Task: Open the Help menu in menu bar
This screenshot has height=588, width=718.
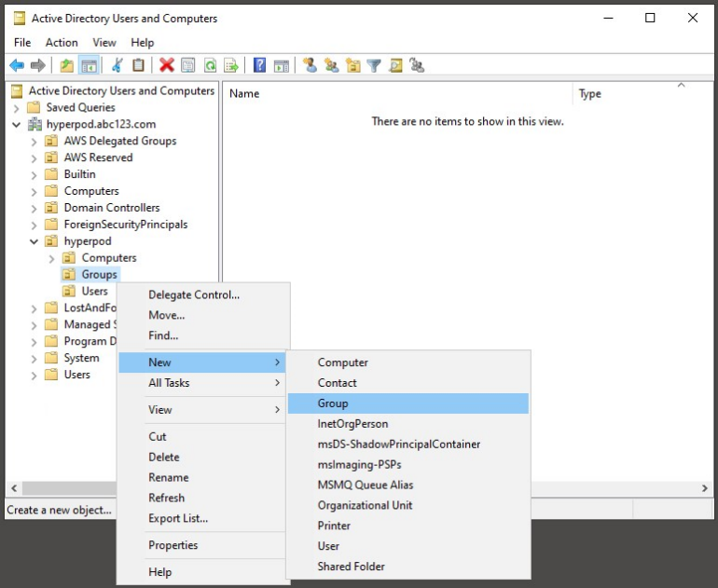Action: tap(143, 43)
